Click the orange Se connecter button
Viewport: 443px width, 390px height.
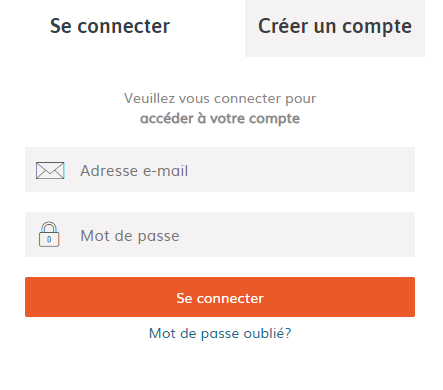(x=220, y=297)
